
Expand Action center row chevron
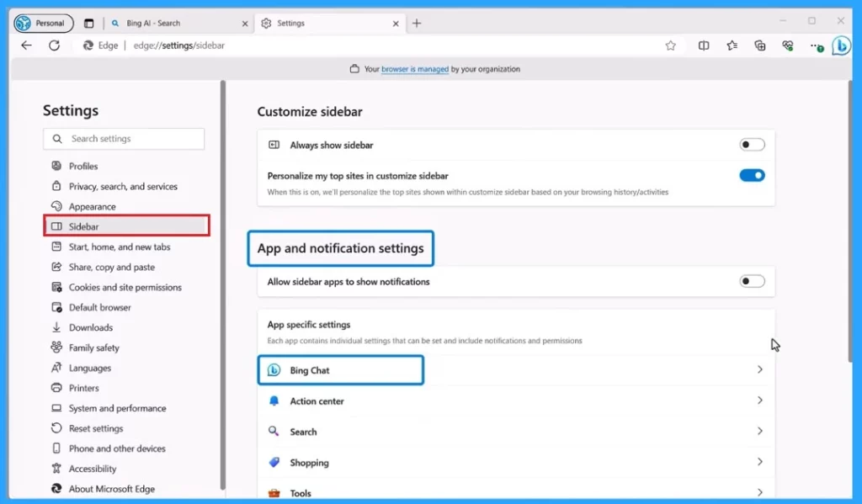point(760,401)
